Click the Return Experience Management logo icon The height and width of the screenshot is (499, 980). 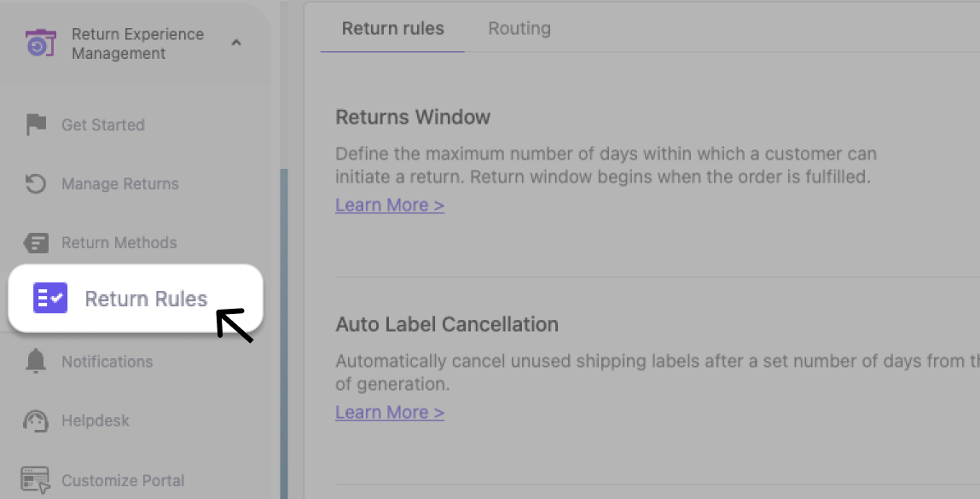click(41, 44)
